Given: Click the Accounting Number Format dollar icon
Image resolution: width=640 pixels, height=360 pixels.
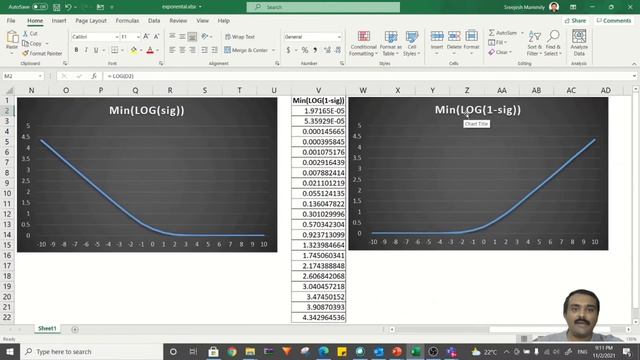Looking at the screenshot, I should 288,50.
